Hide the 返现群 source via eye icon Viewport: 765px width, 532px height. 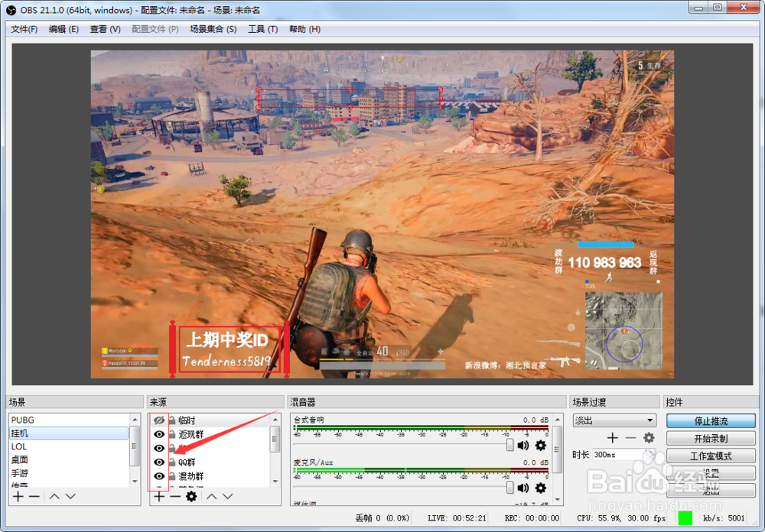pyautogui.click(x=159, y=434)
